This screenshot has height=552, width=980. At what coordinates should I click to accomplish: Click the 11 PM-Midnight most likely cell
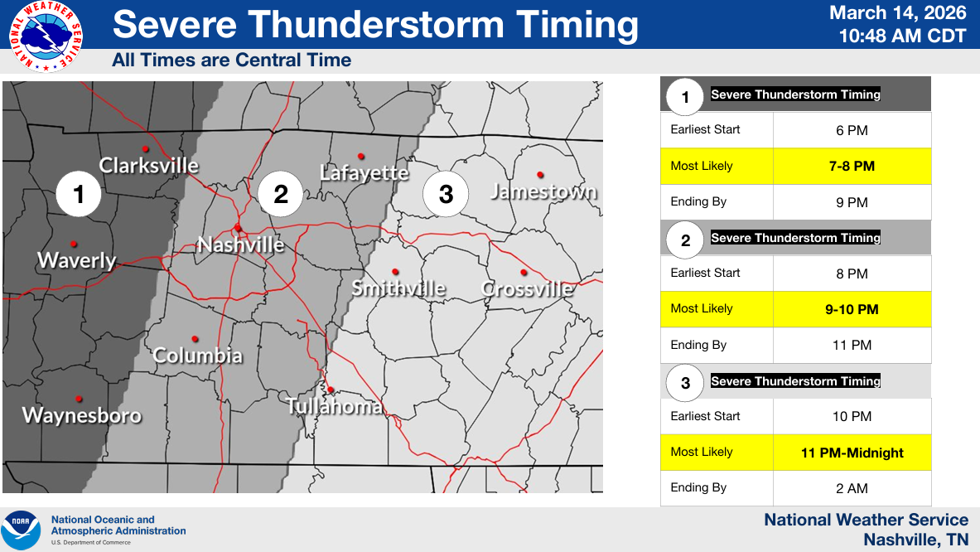pyautogui.click(x=852, y=453)
